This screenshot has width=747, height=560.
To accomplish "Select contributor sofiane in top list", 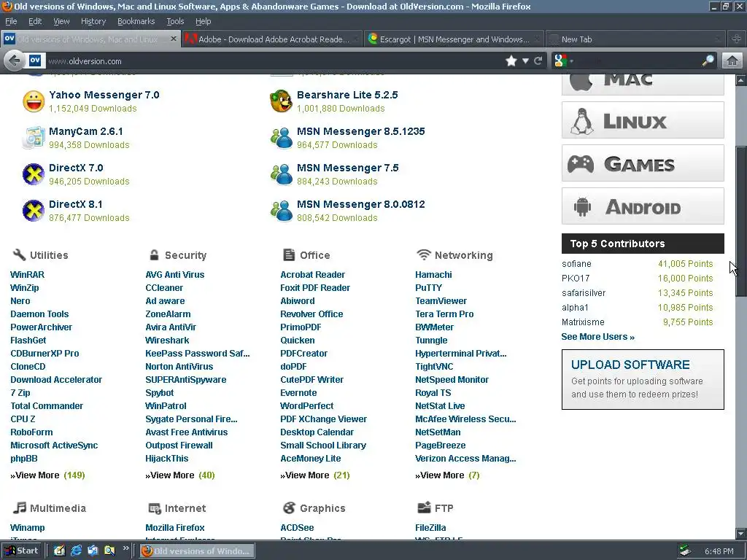I will 576,264.
